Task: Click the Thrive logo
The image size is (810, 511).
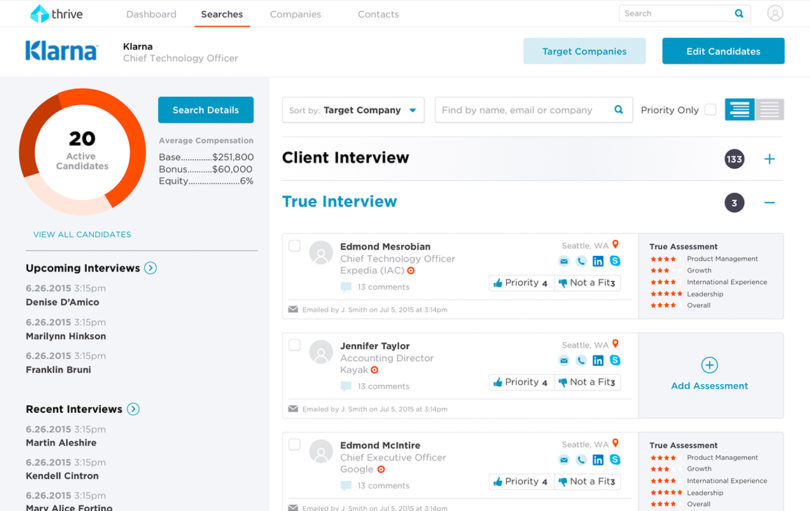Action: [56, 14]
